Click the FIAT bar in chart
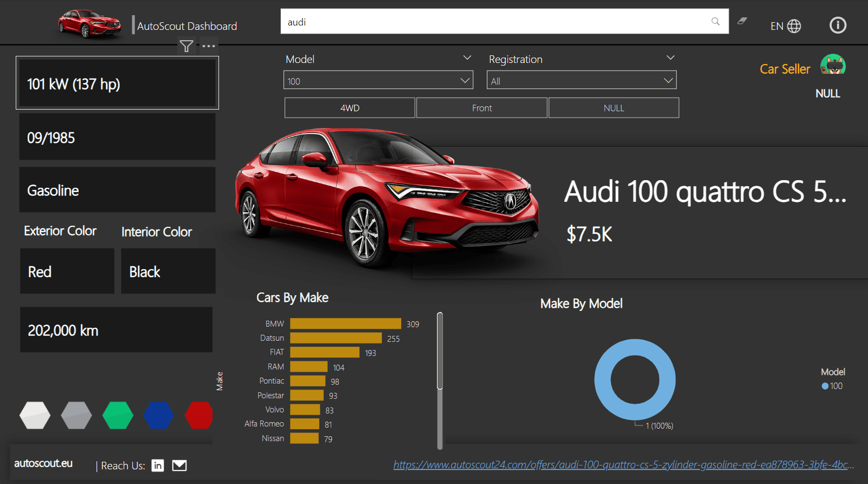 click(x=325, y=352)
